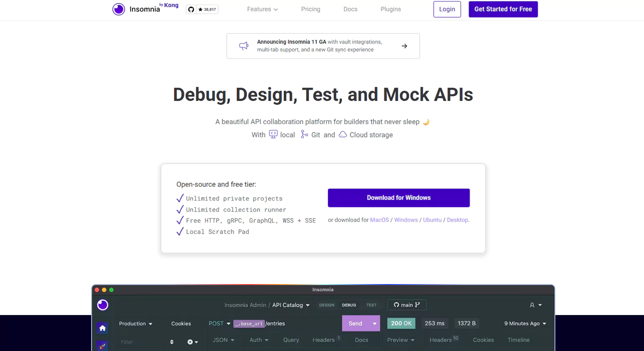The width and height of the screenshot is (644, 351).
Task: Click the Download for Windows button
Action: click(399, 198)
